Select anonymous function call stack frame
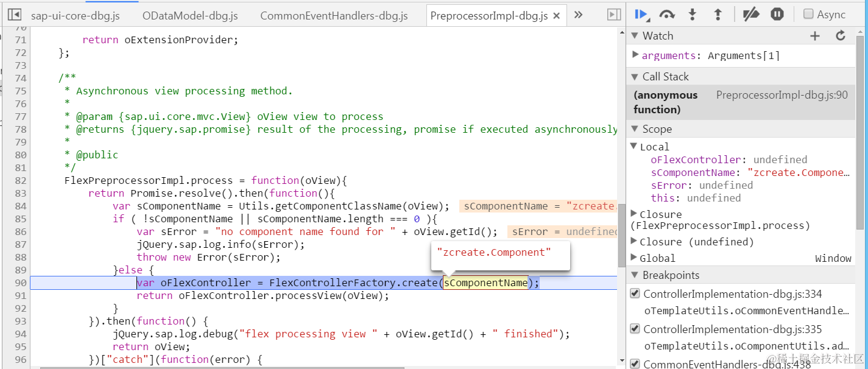This screenshot has width=868, height=369. (740, 102)
